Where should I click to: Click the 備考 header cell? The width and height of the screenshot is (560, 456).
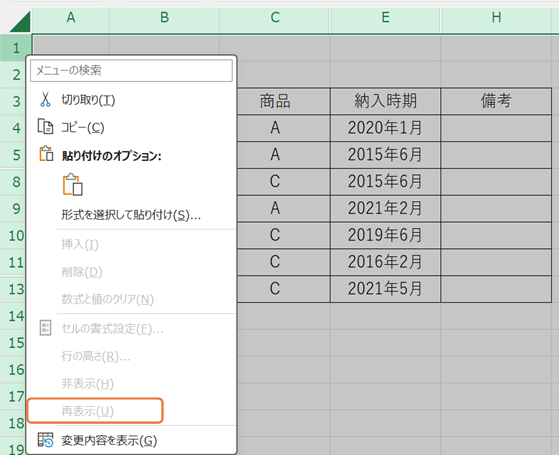(496, 101)
